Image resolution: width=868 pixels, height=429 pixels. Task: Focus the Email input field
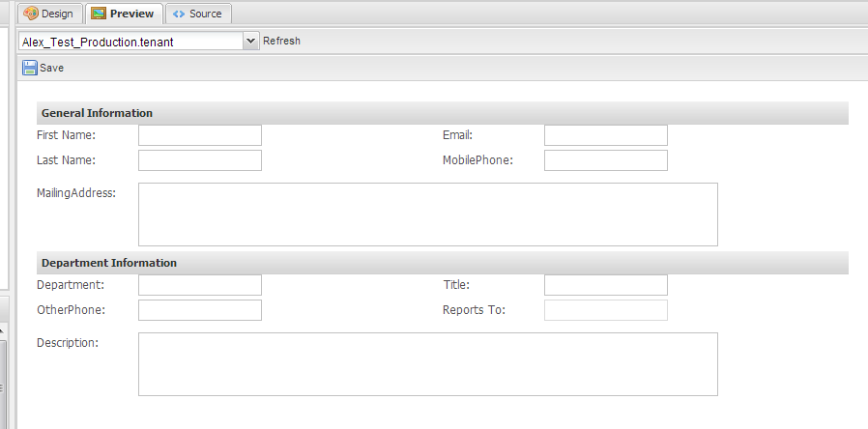click(606, 135)
